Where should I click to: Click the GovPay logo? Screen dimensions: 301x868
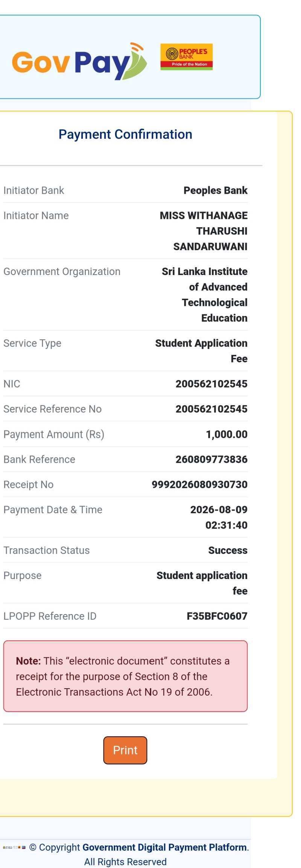79,61
